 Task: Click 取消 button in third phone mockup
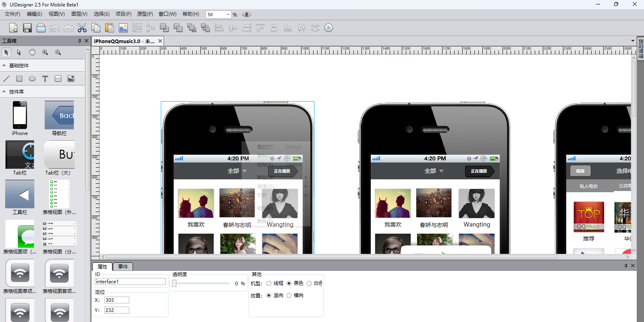(x=580, y=171)
